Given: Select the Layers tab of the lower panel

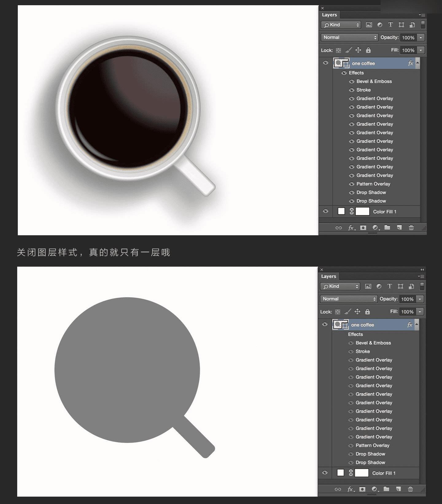Looking at the screenshot, I should pyautogui.click(x=328, y=276).
